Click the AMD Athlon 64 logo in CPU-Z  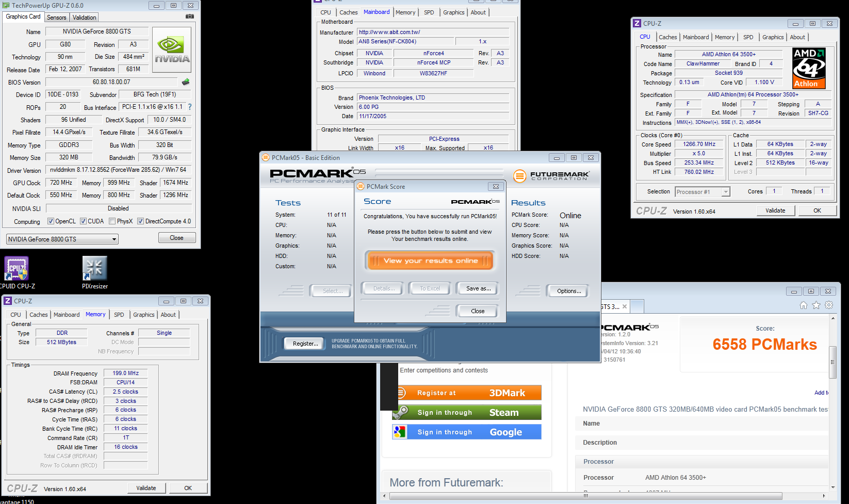(x=809, y=68)
